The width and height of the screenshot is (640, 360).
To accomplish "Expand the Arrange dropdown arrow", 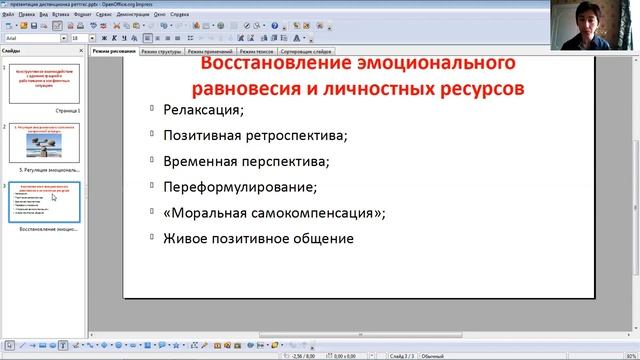I will 282,345.
